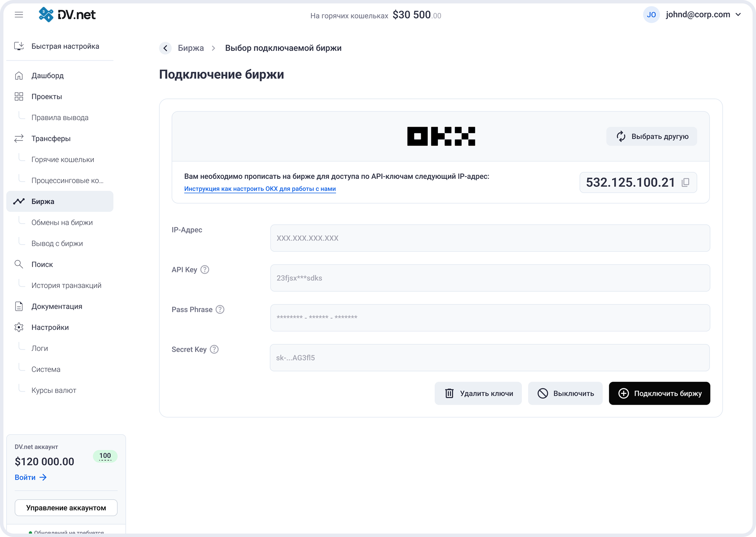This screenshot has height=537, width=756.
Task: Focus the IP-Адрес input field
Action: [490, 238]
